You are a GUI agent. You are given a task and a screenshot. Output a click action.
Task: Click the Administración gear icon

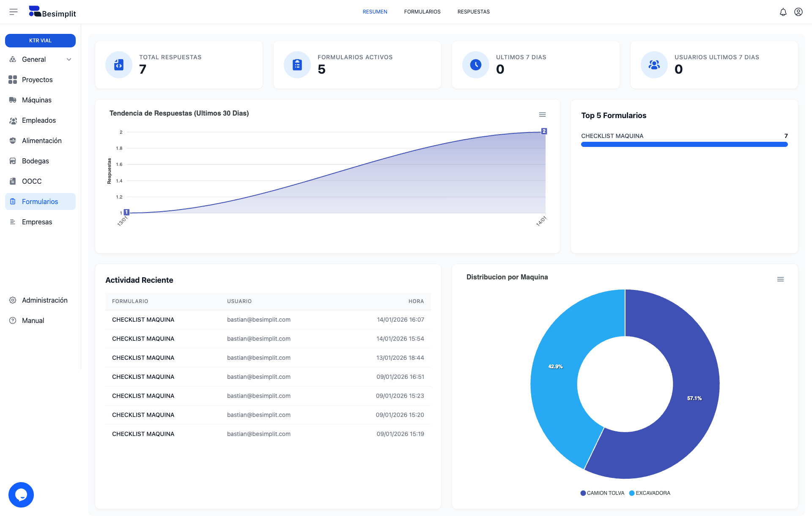(13, 300)
